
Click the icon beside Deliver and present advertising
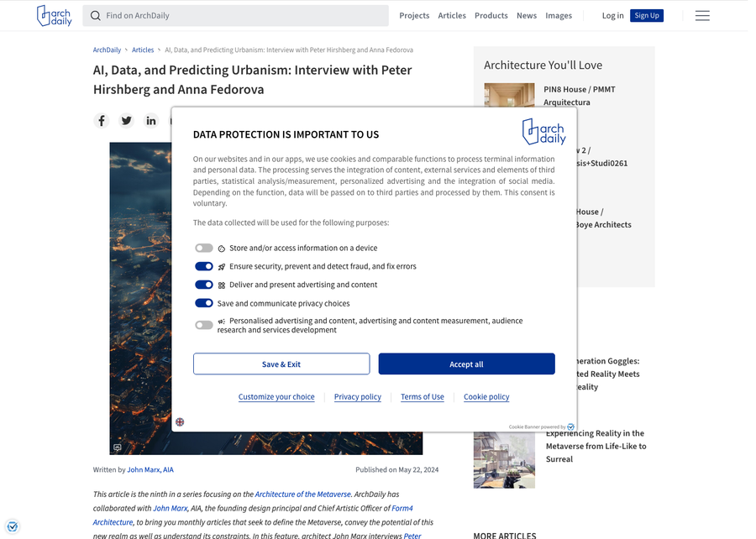pyautogui.click(x=221, y=285)
